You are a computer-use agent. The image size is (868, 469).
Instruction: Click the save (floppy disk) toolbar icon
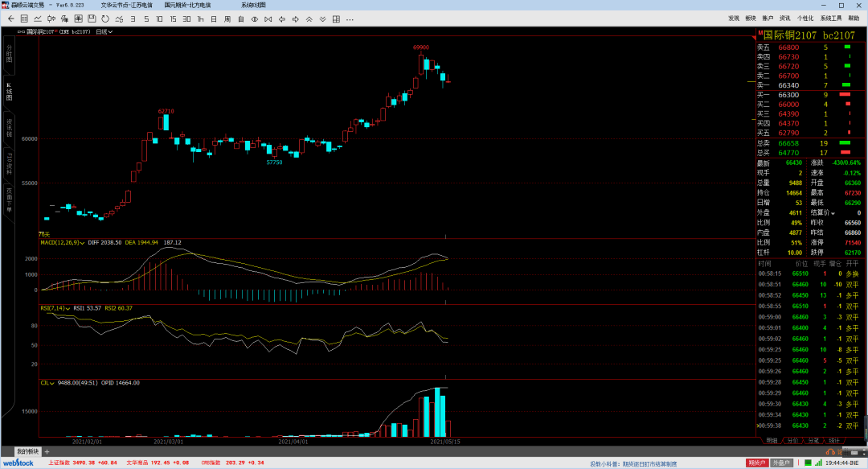pyautogui.click(x=92, y=19)
